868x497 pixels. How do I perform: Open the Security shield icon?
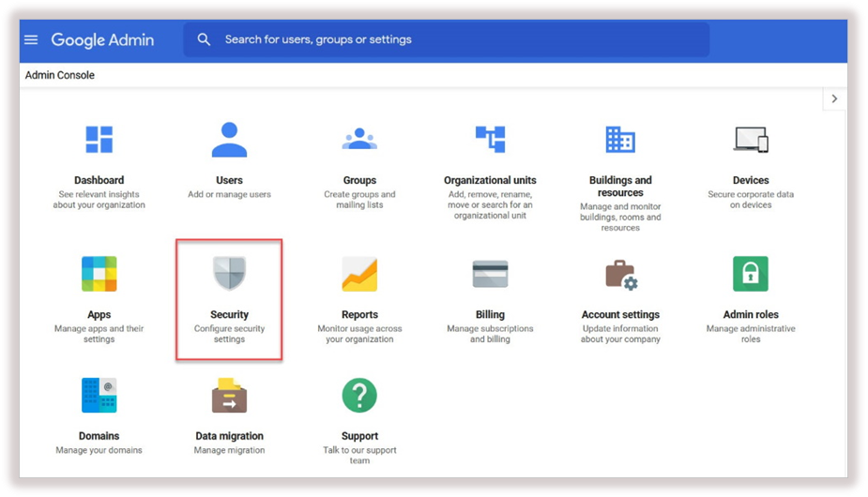(x=229, y=274)
